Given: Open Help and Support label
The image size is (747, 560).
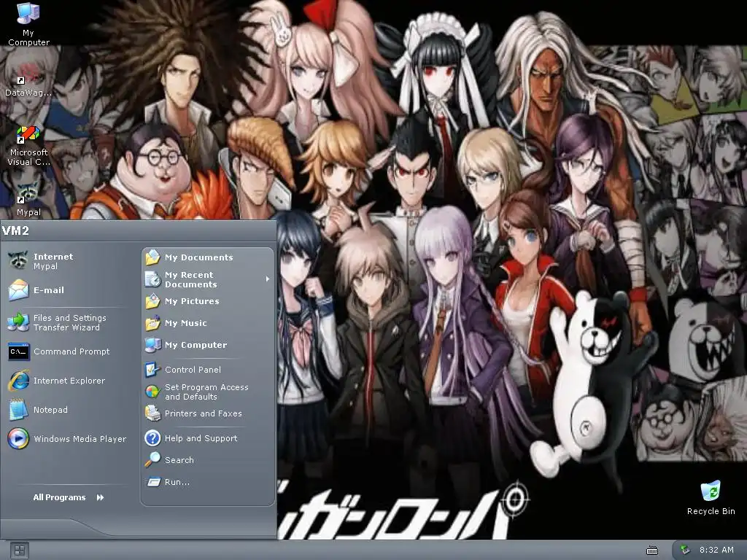Looking at the screenshot, I should (x=201, y=438).
